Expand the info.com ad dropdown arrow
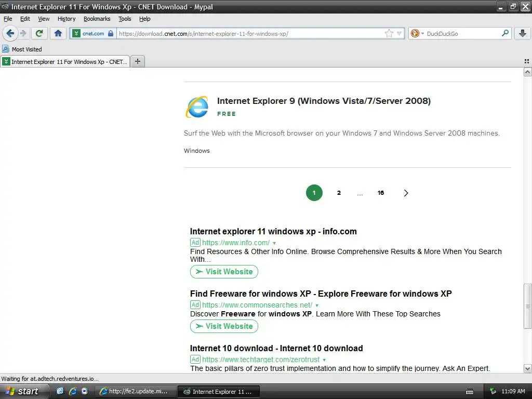This screenshot has width=532, height=399. point(274,243)
